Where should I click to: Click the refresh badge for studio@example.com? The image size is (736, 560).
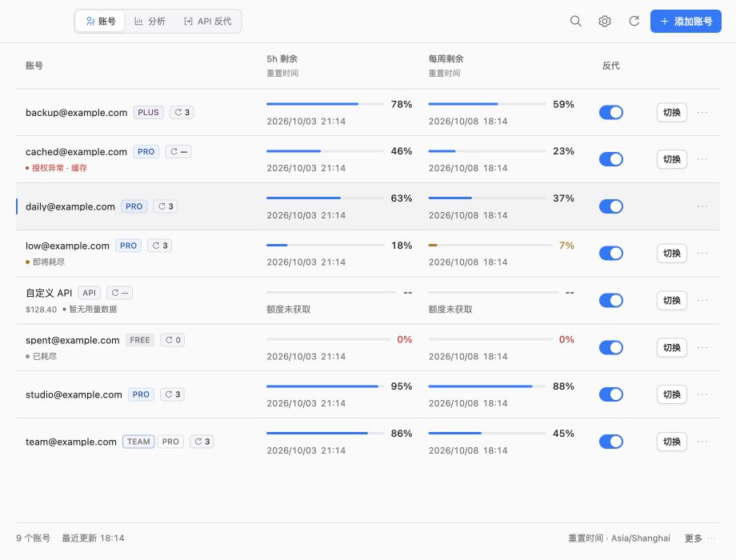click(x=172, y=394)
